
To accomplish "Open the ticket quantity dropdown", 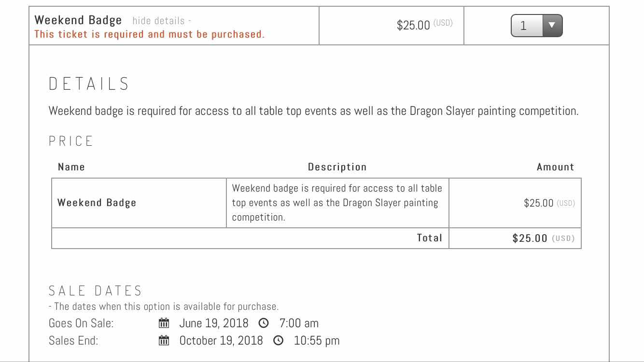I will click(x=536, y=26).
